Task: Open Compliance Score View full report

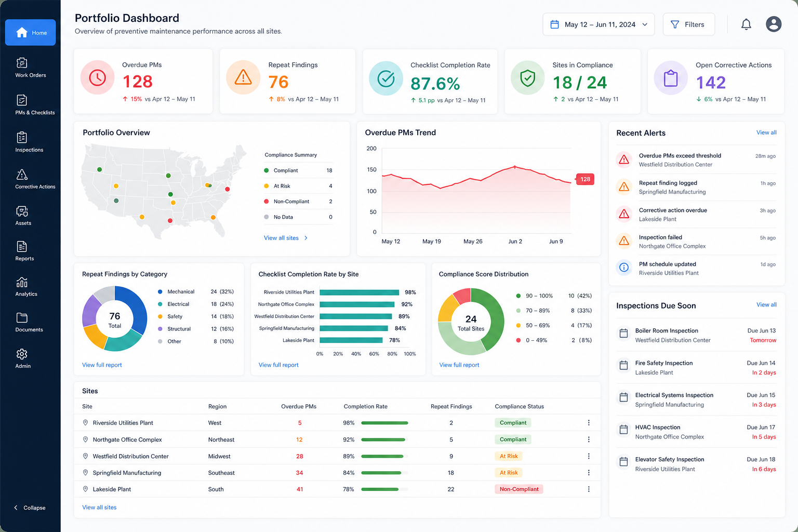Action: tap(459, 365)
